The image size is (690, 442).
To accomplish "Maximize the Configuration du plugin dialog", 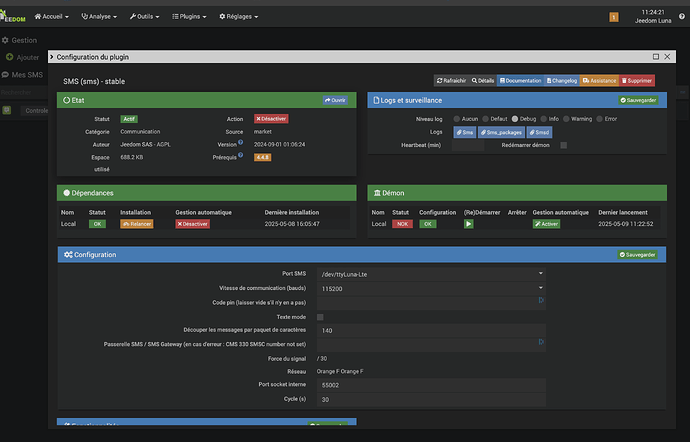I will [x=656, y=57].
